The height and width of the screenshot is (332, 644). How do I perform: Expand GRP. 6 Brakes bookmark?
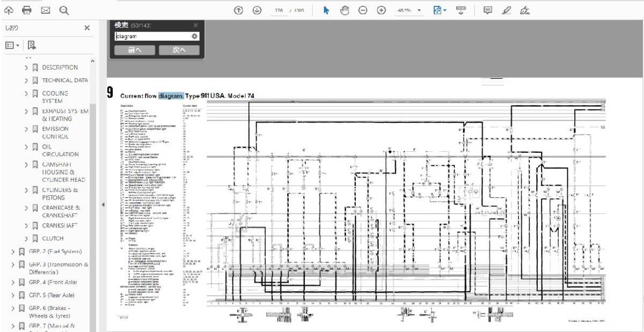tap(13, 308)
